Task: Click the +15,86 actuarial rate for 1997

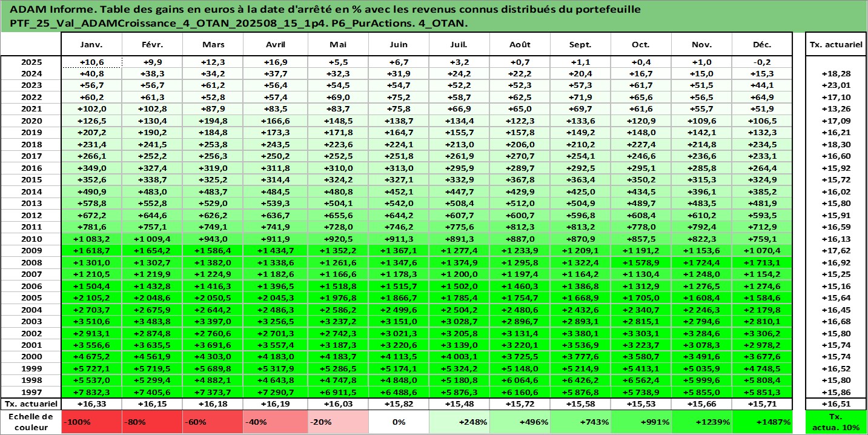Action: tap(837, 392)
